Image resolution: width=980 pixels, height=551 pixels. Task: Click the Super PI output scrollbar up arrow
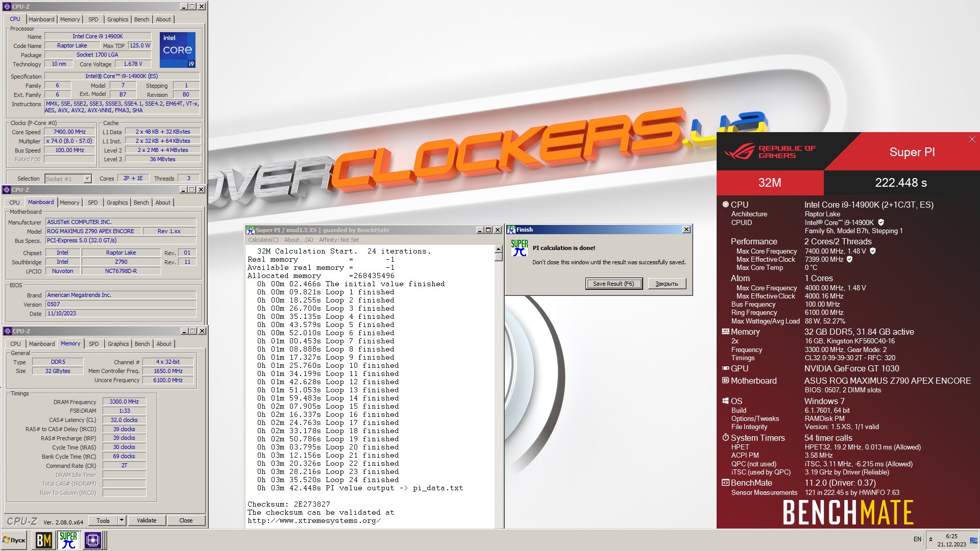click(498, 249)
